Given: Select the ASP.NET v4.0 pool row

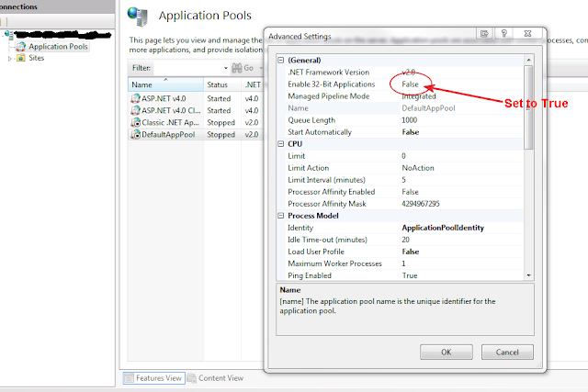Looking at the screenshot, I should pyautogui.click(x=196, y=98).
